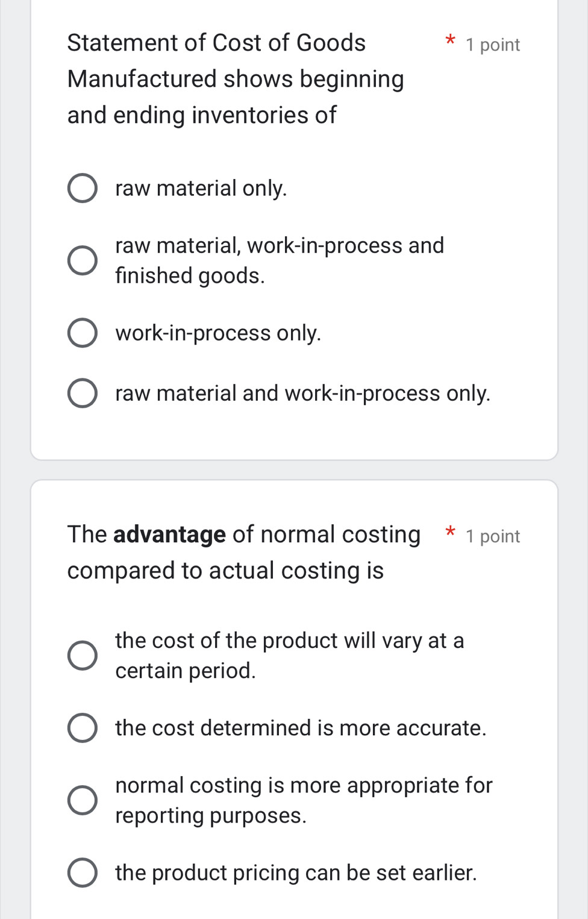Select radio 'the product pricing can be set earlier.'
Viewport: 588px width, 919px height.
coord(82,873)
